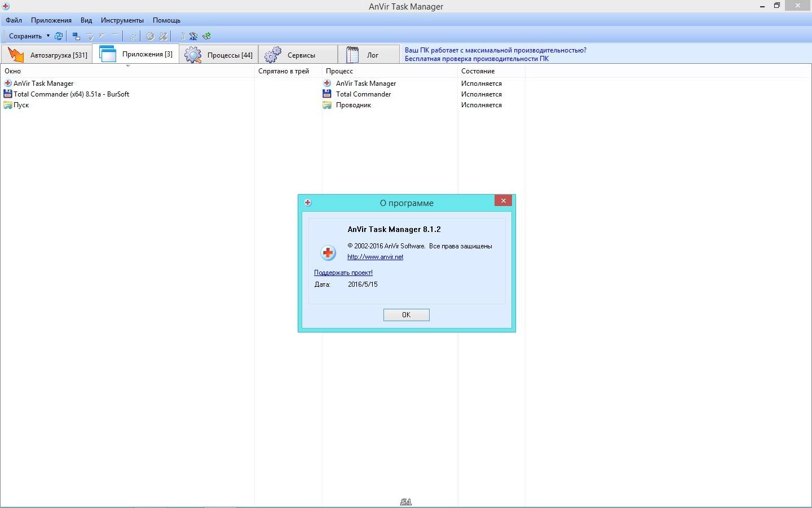The image size is (812, 508).
Task: Click the copyright AnVir Software text
Action: click(x=420, y=246)
